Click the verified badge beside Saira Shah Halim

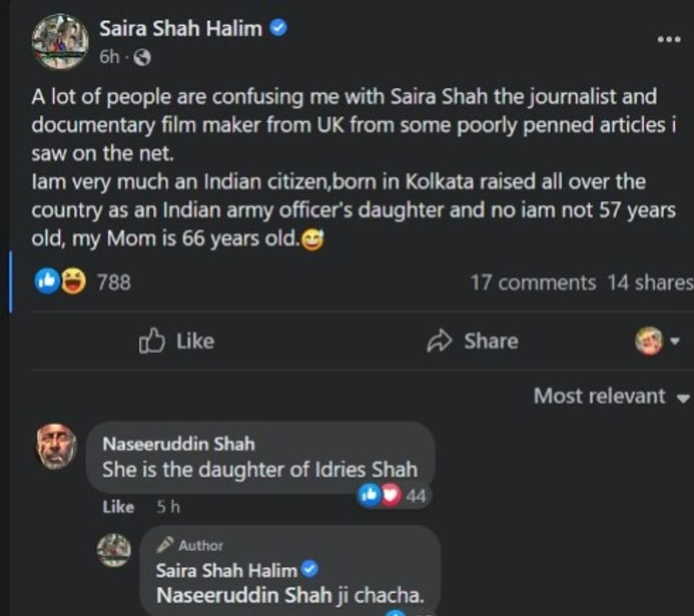pos(278,28)
